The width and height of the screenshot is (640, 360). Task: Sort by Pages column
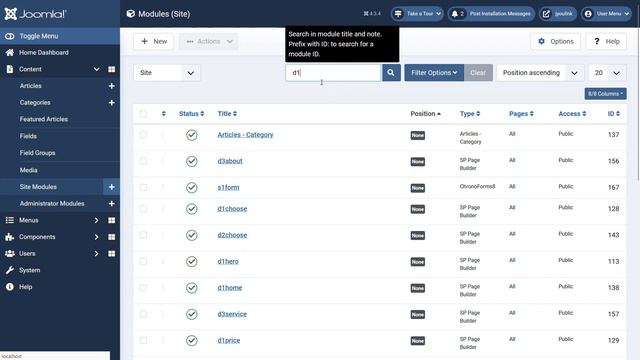[521, 113]
